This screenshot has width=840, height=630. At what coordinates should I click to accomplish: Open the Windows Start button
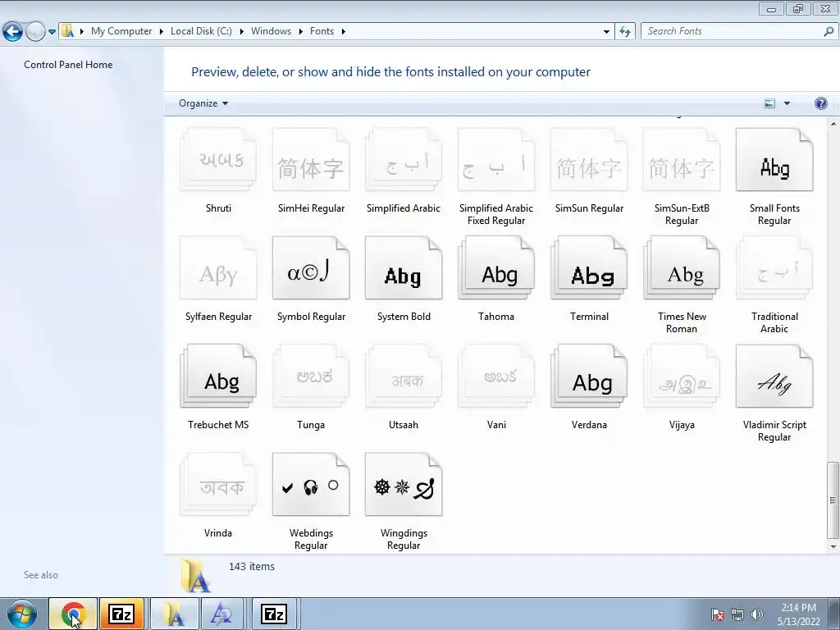pos(22,614)
